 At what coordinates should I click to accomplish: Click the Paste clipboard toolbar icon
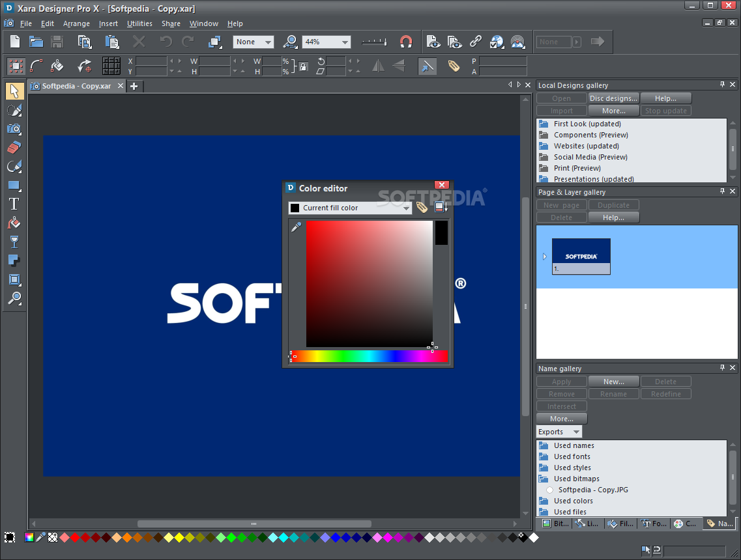[112, 42]
